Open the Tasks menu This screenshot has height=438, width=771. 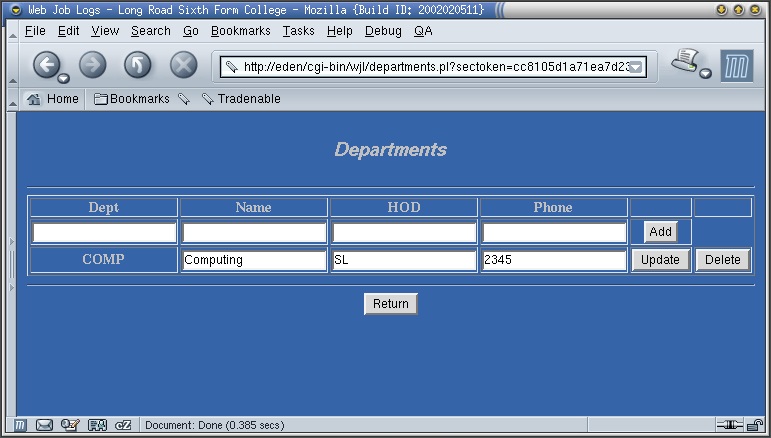click(x=298, y=31)
